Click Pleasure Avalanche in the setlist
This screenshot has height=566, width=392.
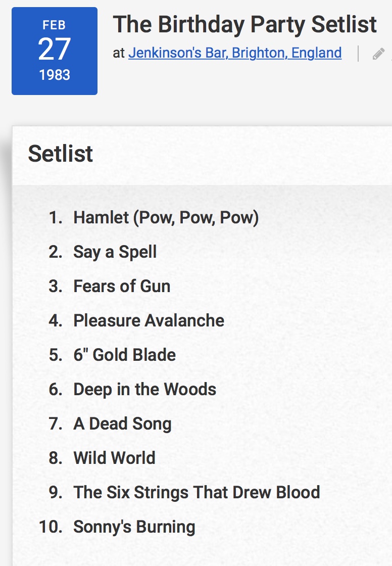149,320
